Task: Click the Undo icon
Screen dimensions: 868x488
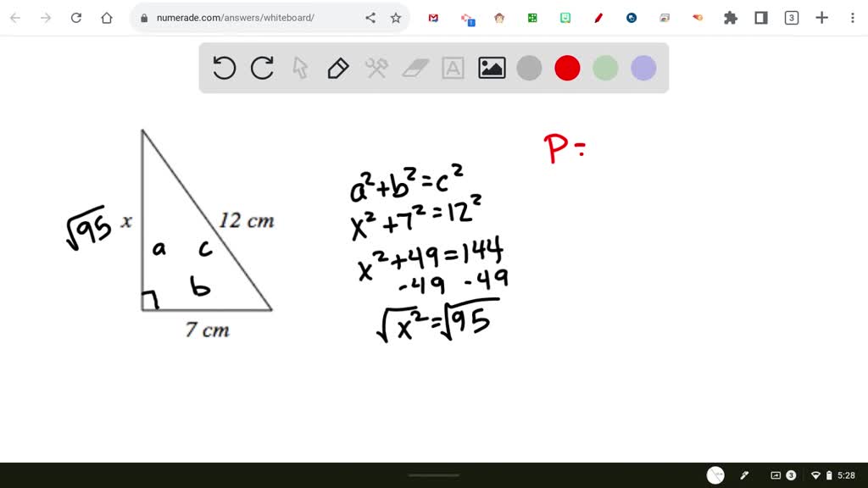Action: pos(224,68)
